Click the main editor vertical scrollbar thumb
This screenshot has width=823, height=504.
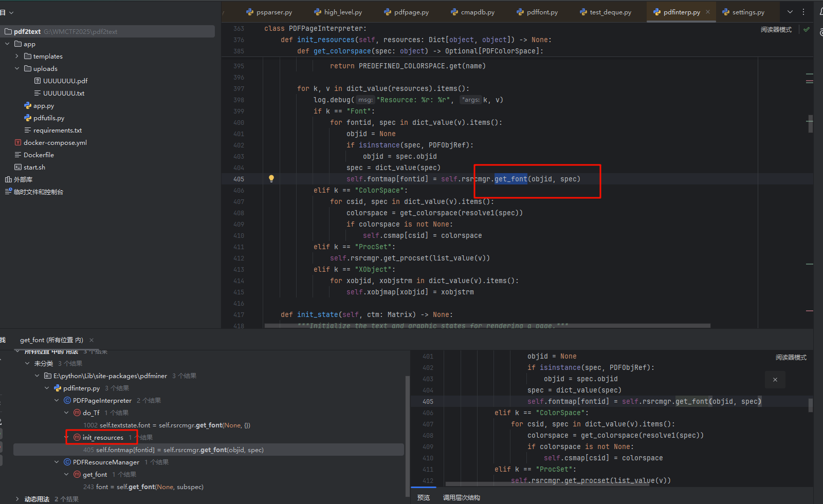[810, 124]
